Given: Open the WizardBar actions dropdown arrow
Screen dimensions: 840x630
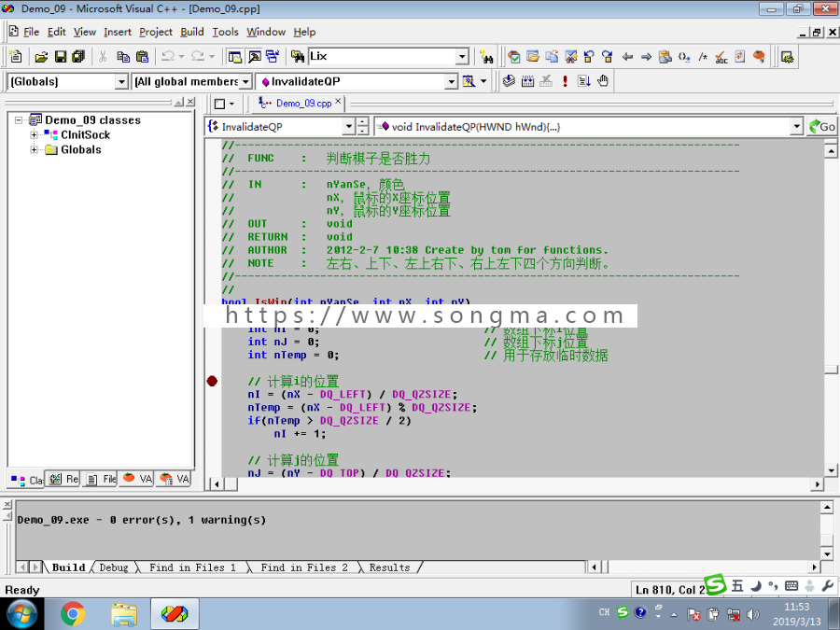Looking at the screenshot, I should point(483,81).
